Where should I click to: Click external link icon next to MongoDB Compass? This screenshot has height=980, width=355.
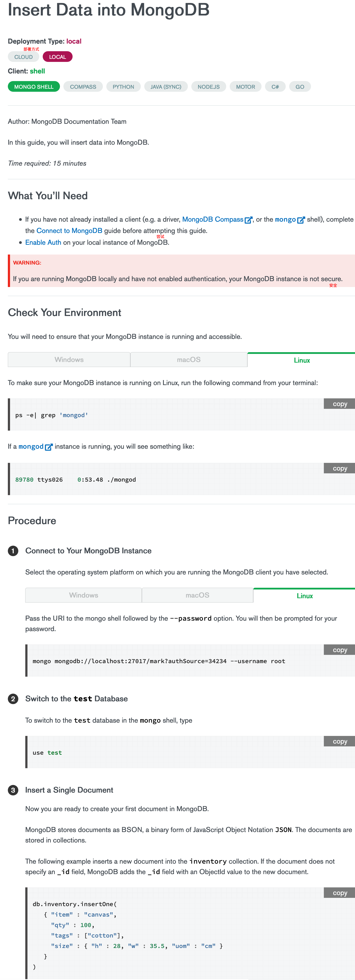click(248, 220)
